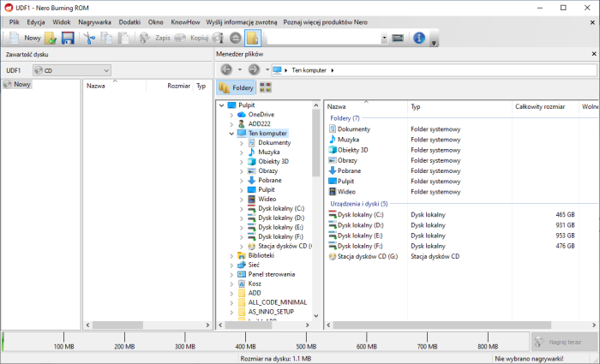Close the Menedżer plików panel
The height and width of the screenshot is (364, 600).
(594, 54)
